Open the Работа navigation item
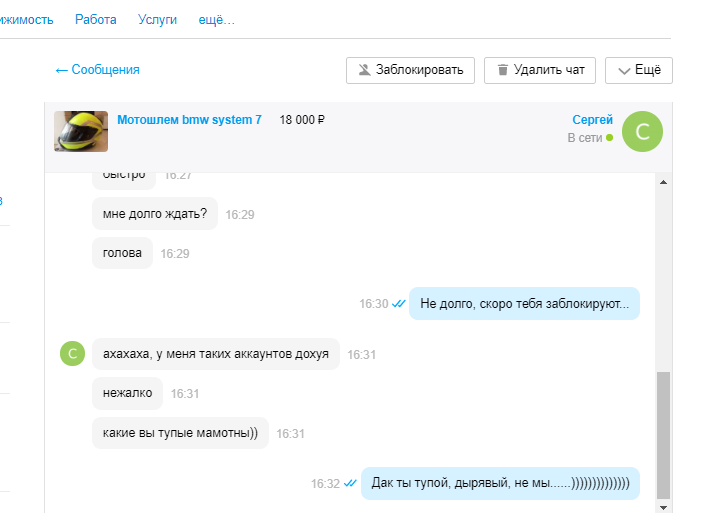719x513 pixels. [95, 19]
